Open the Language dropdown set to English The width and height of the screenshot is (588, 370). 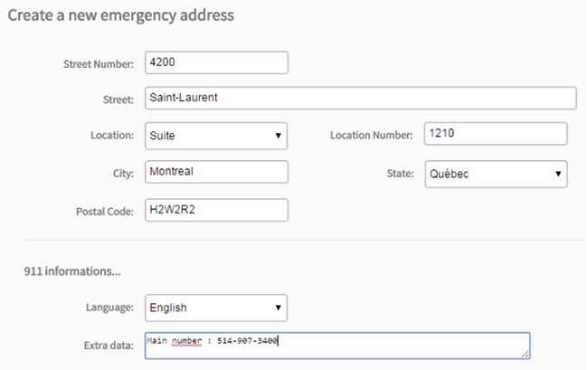[216, 308]
